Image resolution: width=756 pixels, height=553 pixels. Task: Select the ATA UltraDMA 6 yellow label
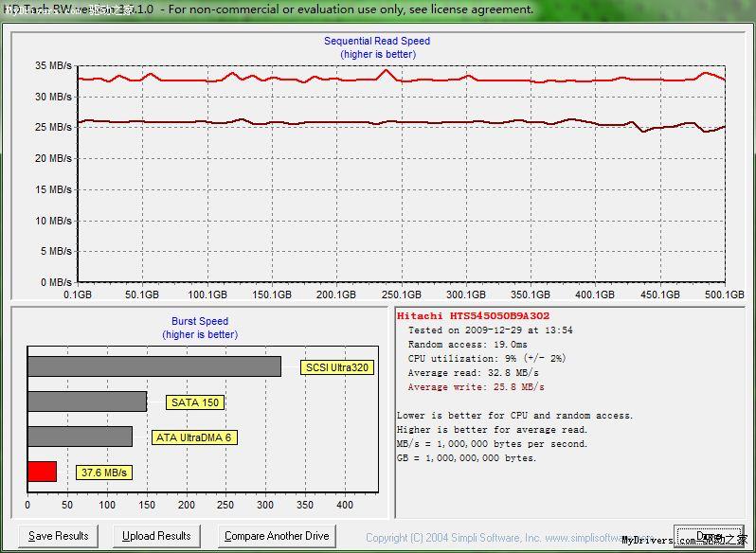click(x=193, y=437)
